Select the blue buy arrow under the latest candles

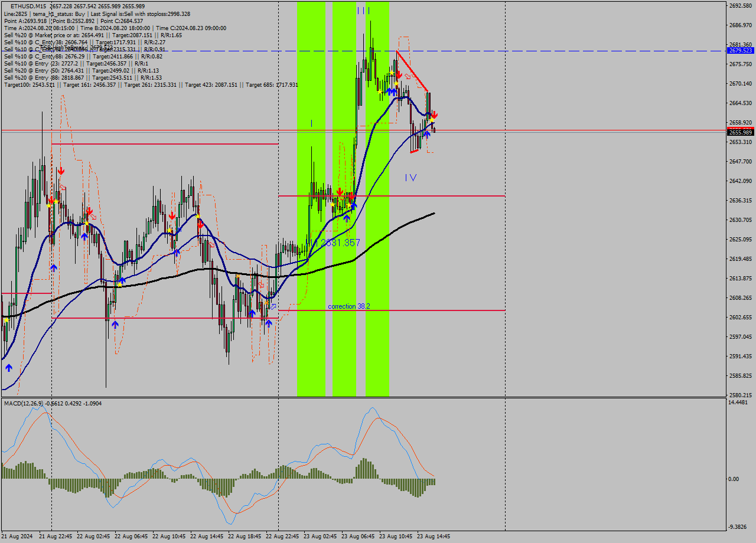point(427,134)
